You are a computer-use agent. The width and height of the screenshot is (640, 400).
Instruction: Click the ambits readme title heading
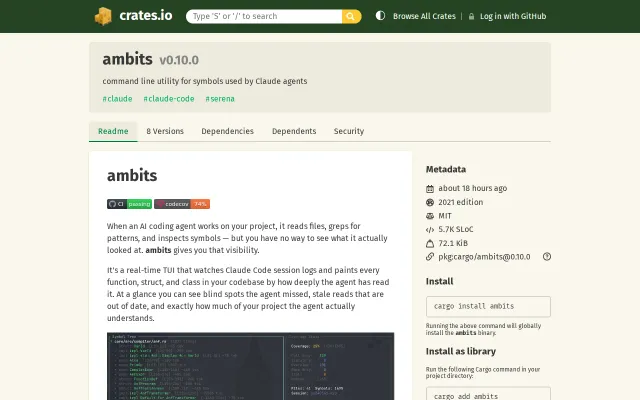coord(132,176)
